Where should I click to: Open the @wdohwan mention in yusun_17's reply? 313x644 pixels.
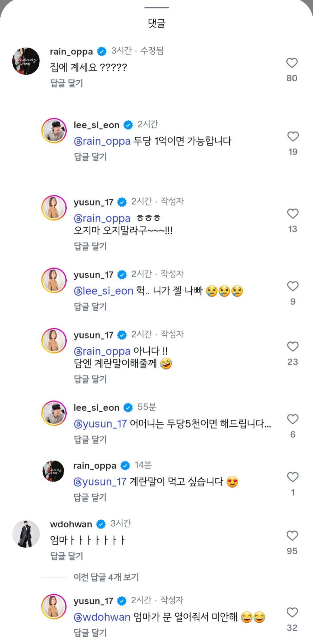click(102, 617)
